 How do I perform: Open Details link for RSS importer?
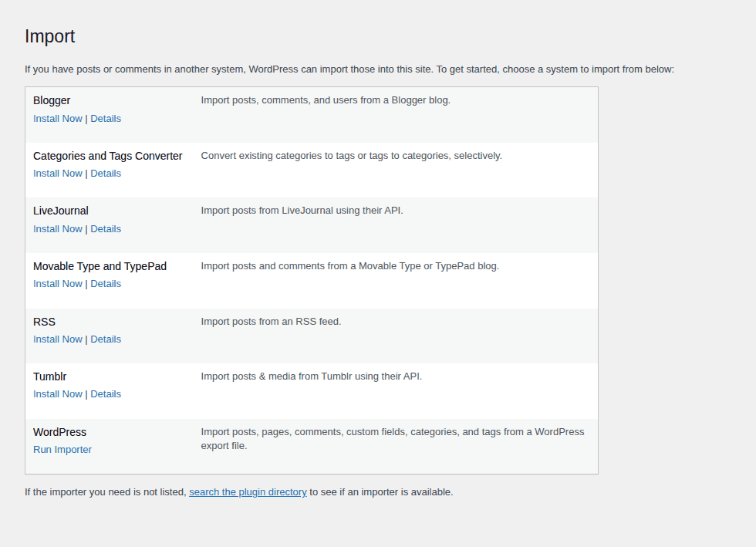[x=106, y=339]
